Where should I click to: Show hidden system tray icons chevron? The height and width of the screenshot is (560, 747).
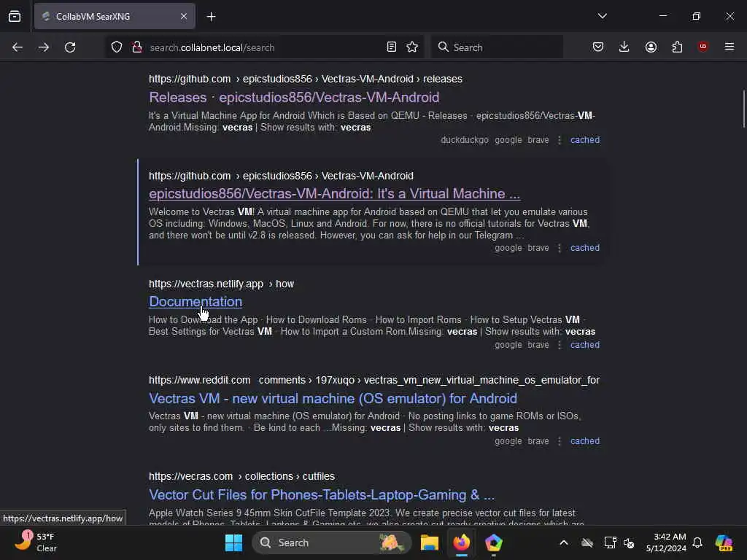coord(564,542)
